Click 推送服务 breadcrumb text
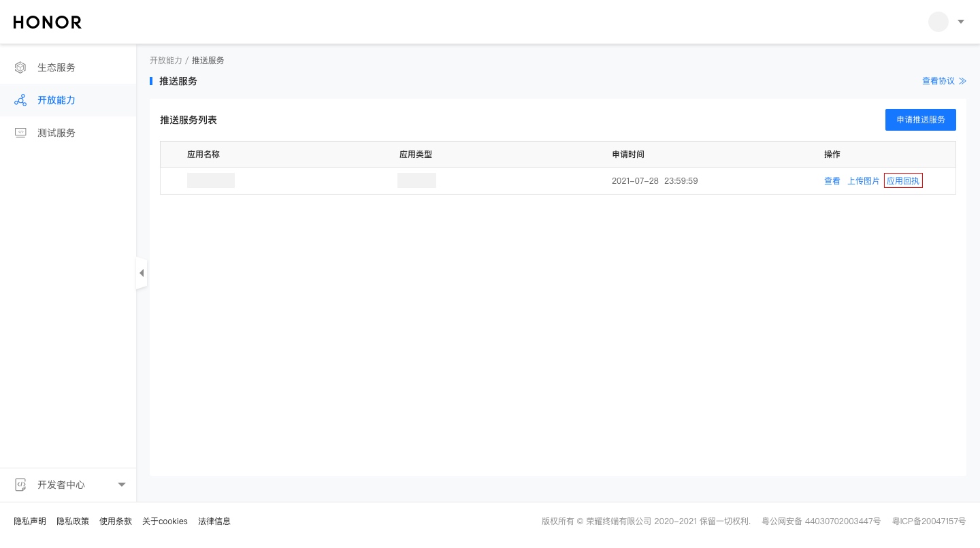980x548 pixels. [x=208, y=61]
